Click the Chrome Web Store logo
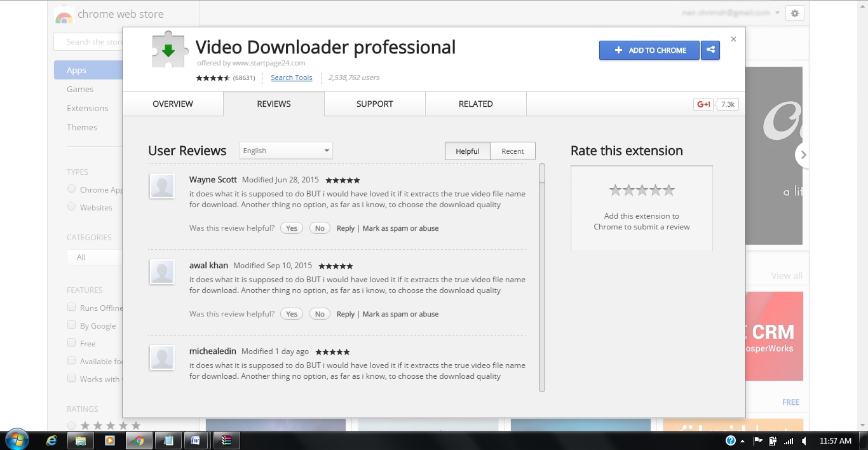Image resolution: width=868 pixels, height=450 pixels. click(64, 15)
